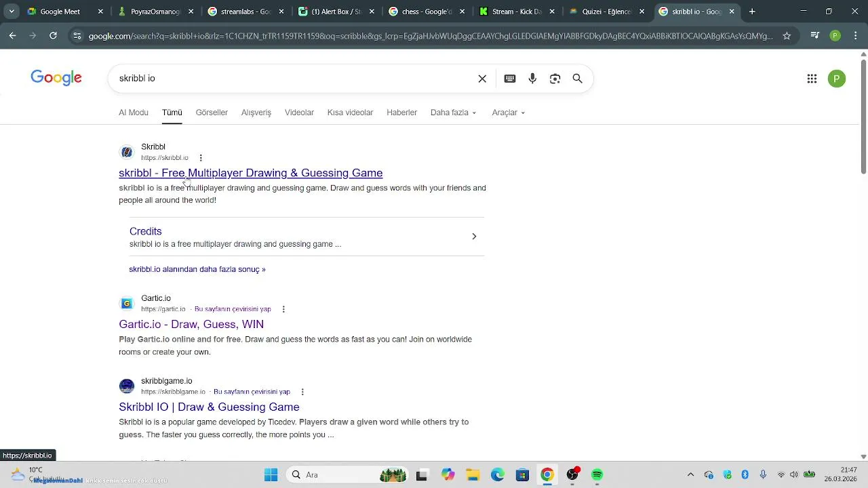868x488 pixels.
Task: Translate Gartic.io page via Bu sayfanın çevirisini yap
Action: pos(233,309)
